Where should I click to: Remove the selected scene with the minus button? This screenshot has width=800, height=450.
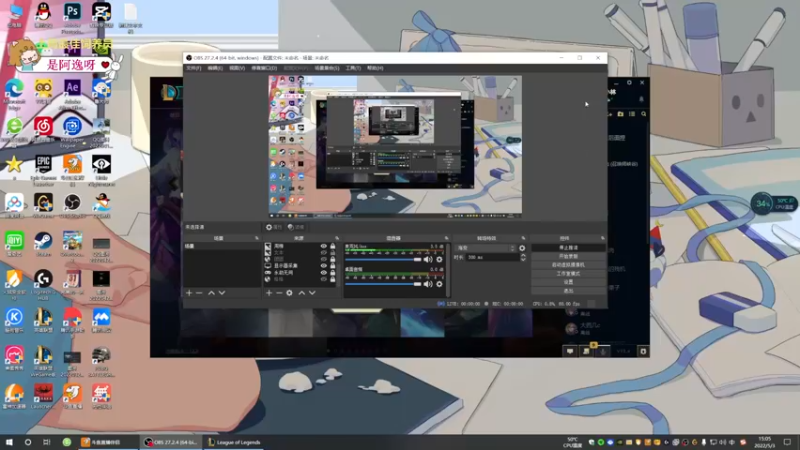pyautogui.click(x=199, y=293)
